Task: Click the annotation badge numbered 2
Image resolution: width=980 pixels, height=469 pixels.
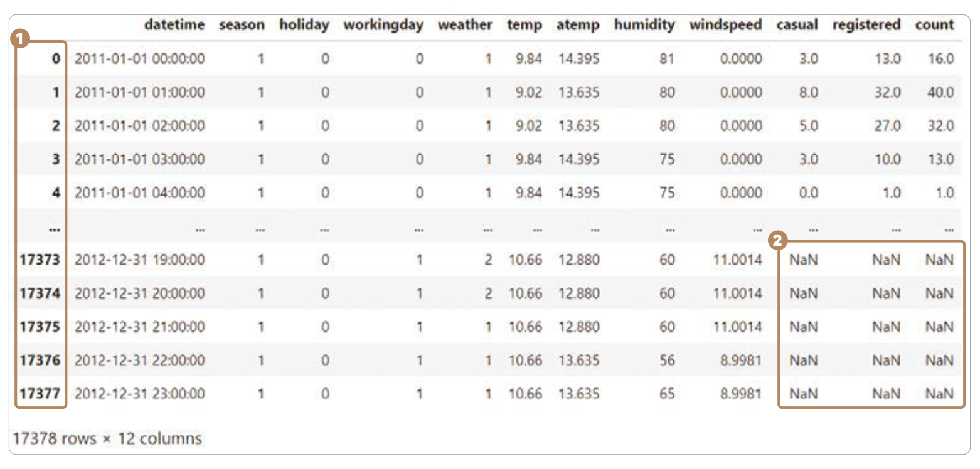Action: (779, 240)
